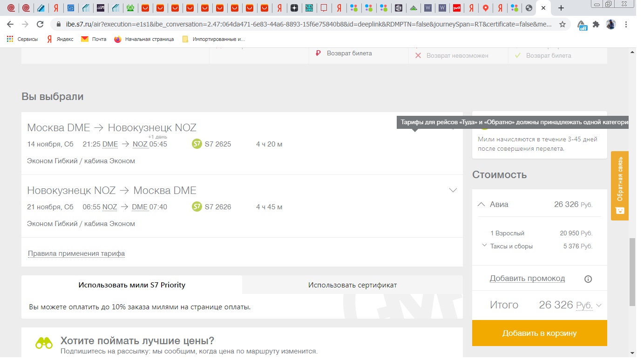Click the 4 ч 45 м duration
644x360 pixels.
pos(269,207)
